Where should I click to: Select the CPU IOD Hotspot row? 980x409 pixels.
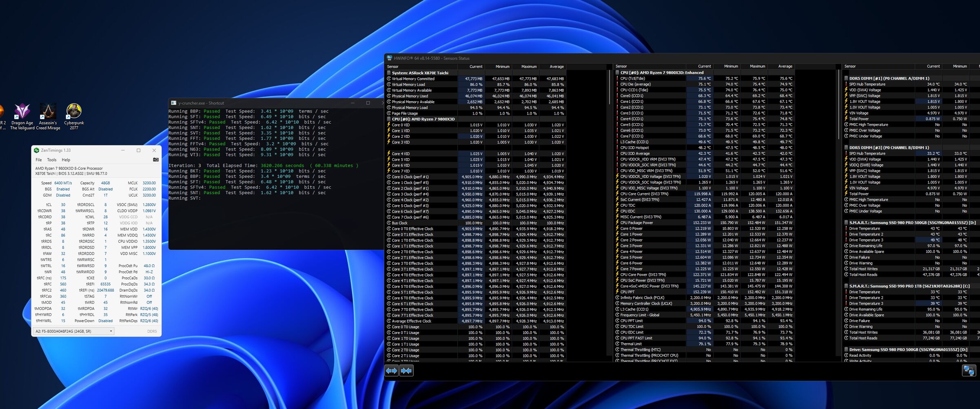(705, 148)
